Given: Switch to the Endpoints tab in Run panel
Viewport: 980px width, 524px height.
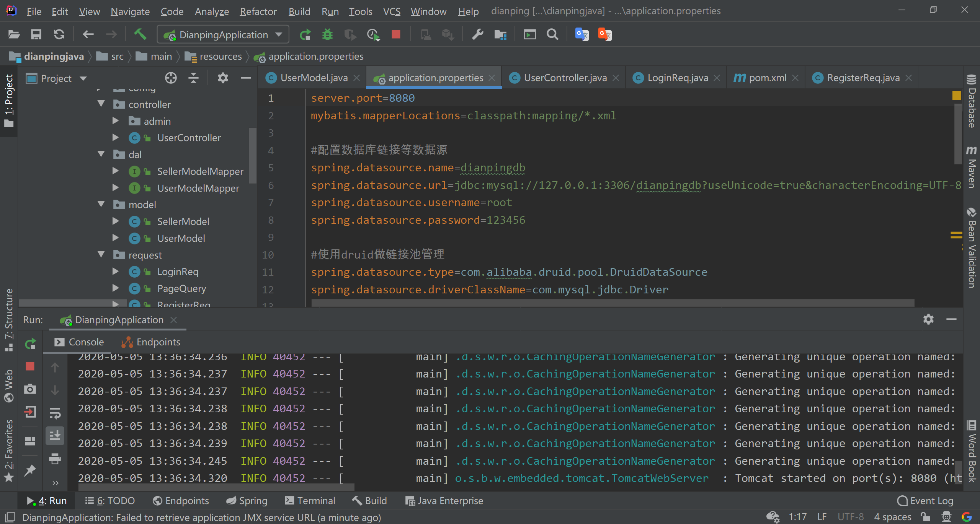Looking at the screenshot, I should [150, 342].
